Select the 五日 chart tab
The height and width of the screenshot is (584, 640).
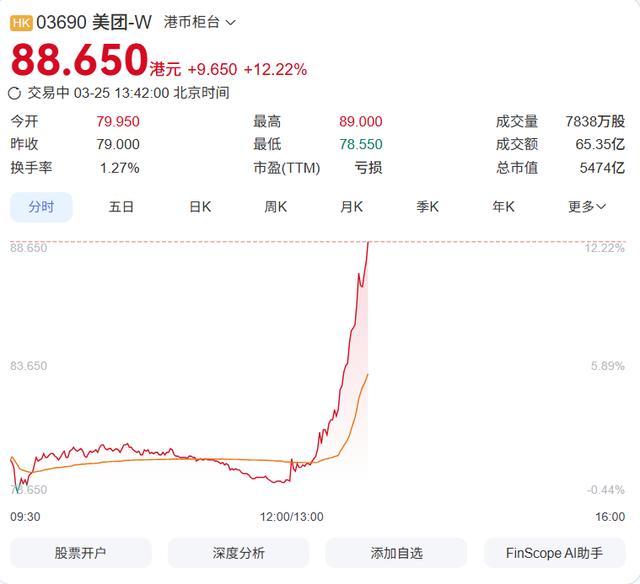click(121, 207)
